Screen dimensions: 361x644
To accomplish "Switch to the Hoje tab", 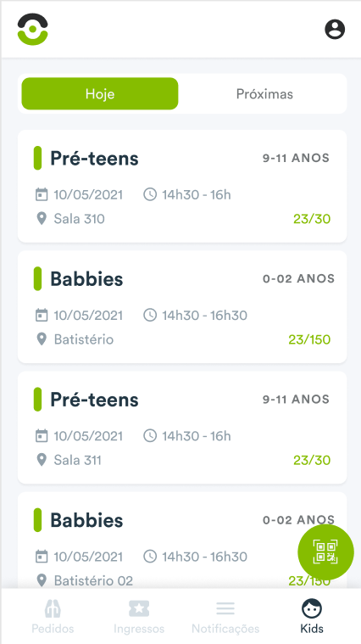I will coord(100,93).
